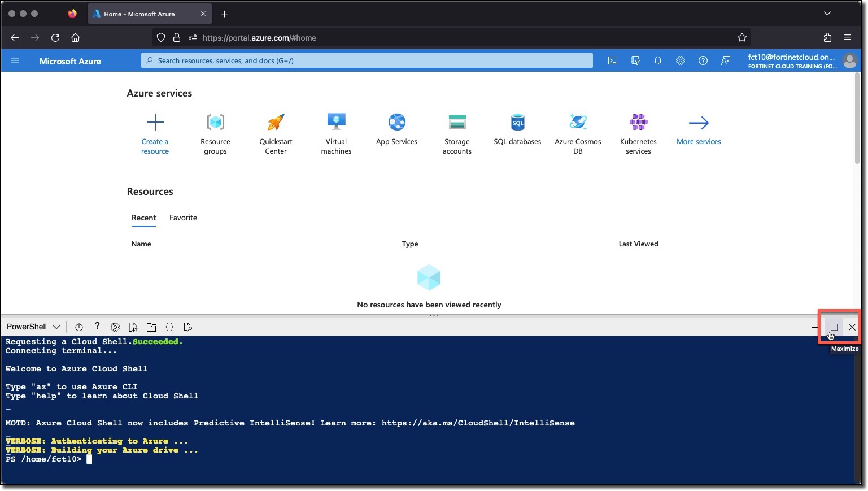This screenshot has width=868, height=491.
Task: Click the Cloud Shell pane resize handle
Action: pyautogui.click(x=434, y=316)
